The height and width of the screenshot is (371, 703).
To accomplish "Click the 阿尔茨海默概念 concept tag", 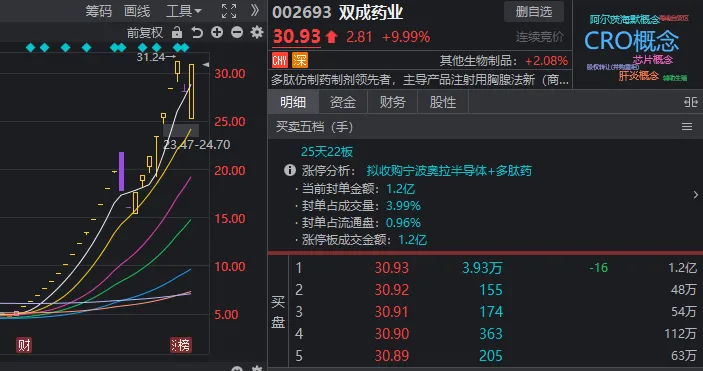I will point(625,19).
